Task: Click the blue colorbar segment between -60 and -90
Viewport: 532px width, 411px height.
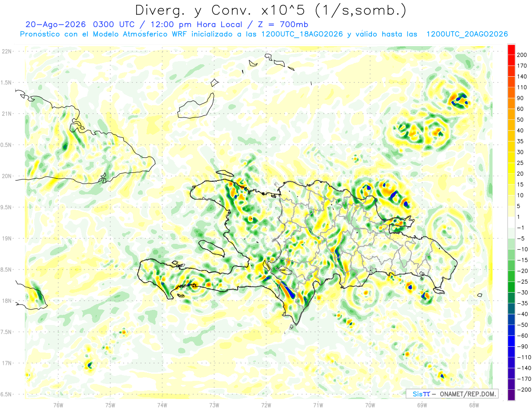Action: [511, 341]
